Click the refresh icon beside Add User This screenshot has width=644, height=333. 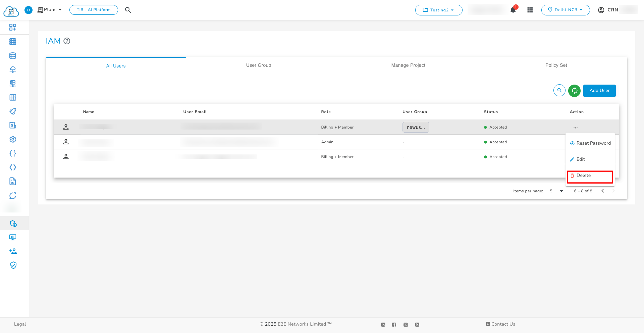(574, 90)
